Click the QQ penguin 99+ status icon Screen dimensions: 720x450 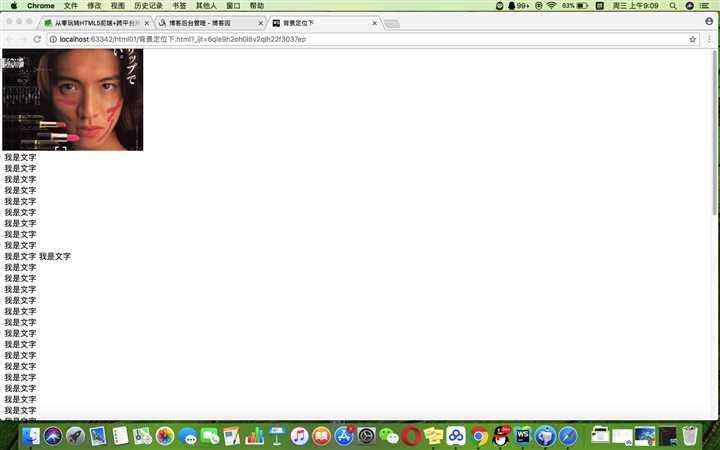pyautogui.click(x=518, y=6)
